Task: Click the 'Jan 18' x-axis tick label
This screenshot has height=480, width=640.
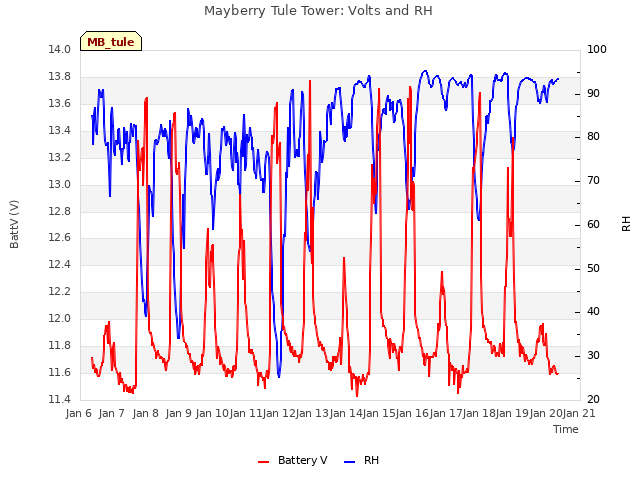Action: [480, 413]
